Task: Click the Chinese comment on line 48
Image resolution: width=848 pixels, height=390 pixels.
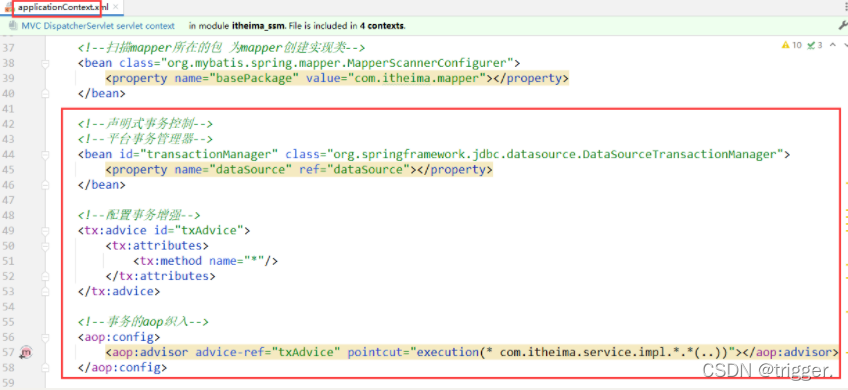Action: (139, 215)
